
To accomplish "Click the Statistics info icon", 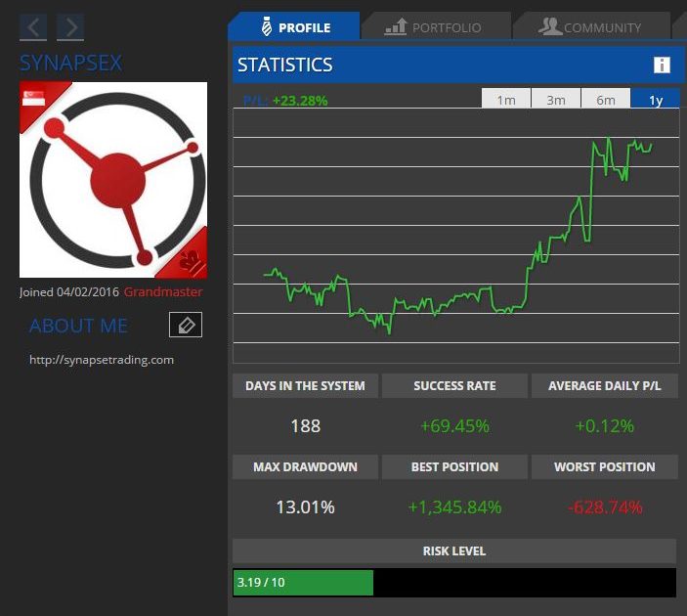I will (662, 66).
